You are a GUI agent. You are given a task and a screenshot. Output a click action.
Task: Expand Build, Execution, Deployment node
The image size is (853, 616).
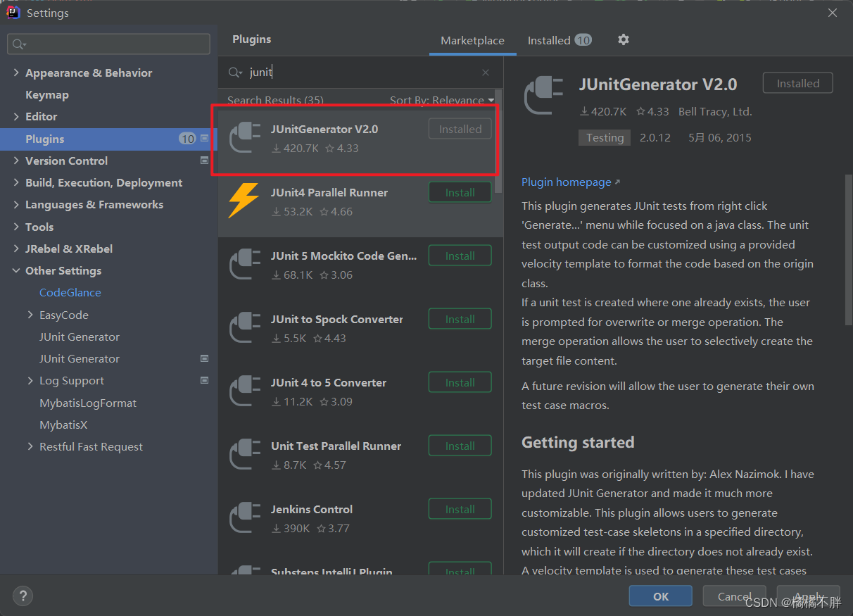pyautogui.click(x=16, y=182)
